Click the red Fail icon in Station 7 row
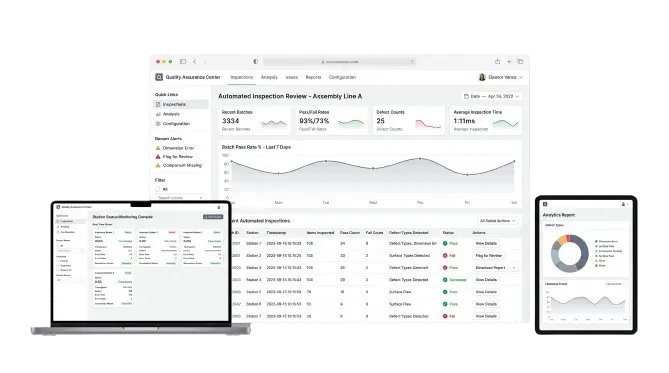The width and height of the screenshot is (669, 373). 445,316
